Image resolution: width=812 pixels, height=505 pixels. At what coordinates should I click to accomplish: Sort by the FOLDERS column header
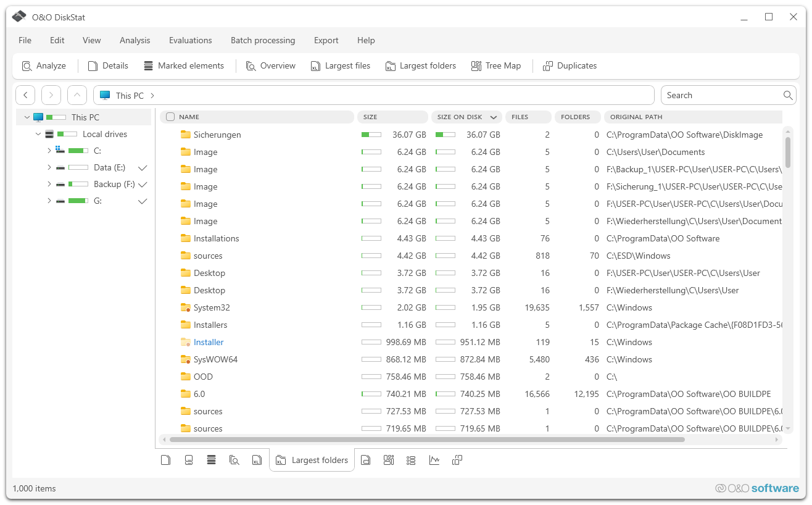pos(578,117)
